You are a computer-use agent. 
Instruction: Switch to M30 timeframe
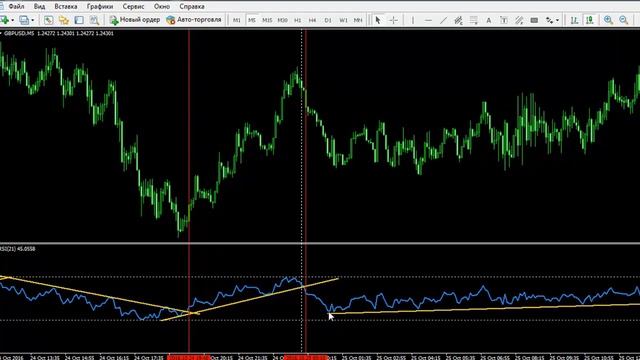point(282,20)
